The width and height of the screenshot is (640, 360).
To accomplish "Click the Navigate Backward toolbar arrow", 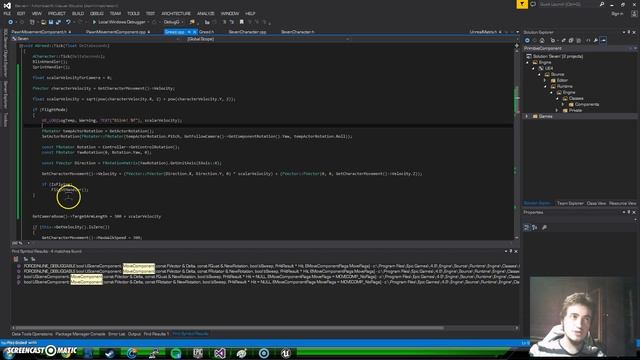I will [10, 22].
